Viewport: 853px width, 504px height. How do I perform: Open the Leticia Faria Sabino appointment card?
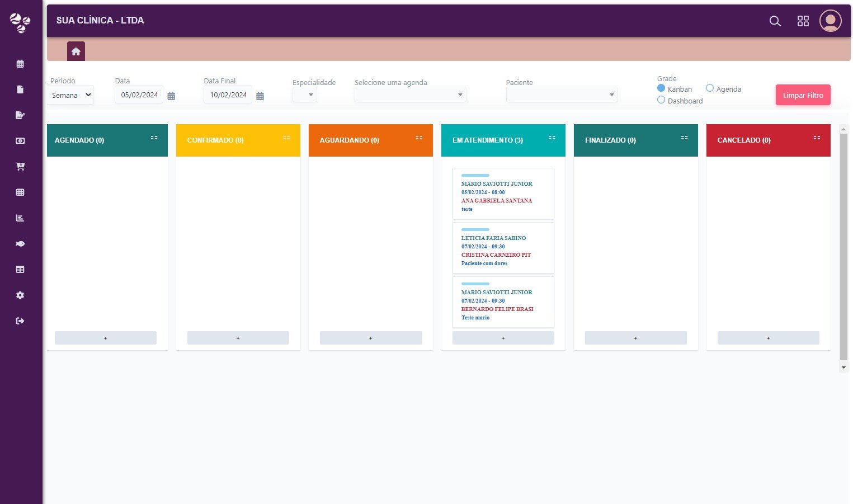[503, 248]
